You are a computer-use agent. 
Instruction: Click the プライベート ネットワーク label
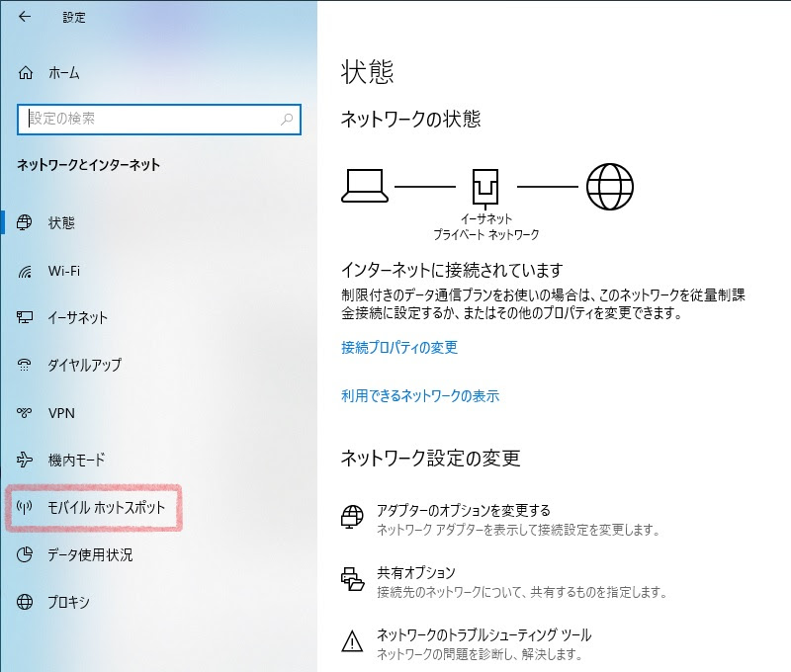point(486,234)
